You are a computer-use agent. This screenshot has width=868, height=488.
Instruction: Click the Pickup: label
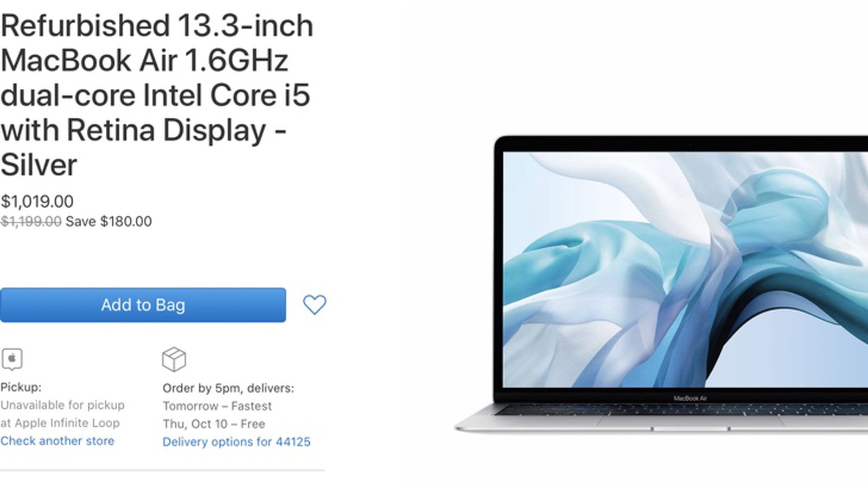(x=21, y=387)
